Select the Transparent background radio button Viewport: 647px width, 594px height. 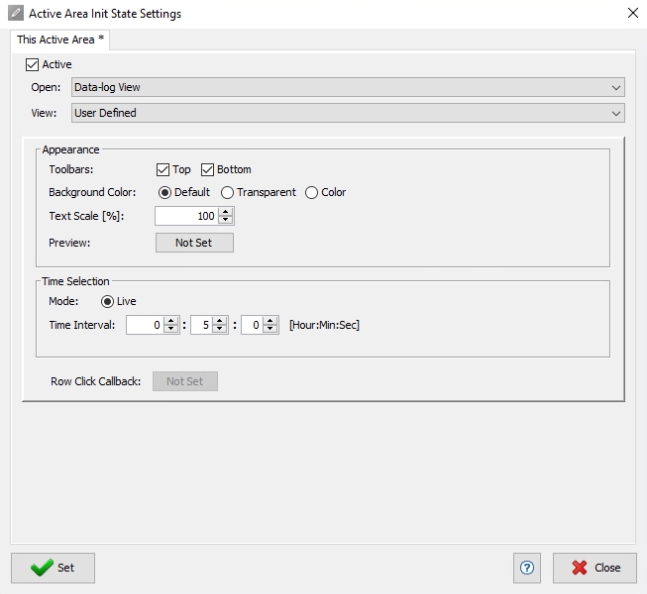pyautogui.click(x=227, y=193)
